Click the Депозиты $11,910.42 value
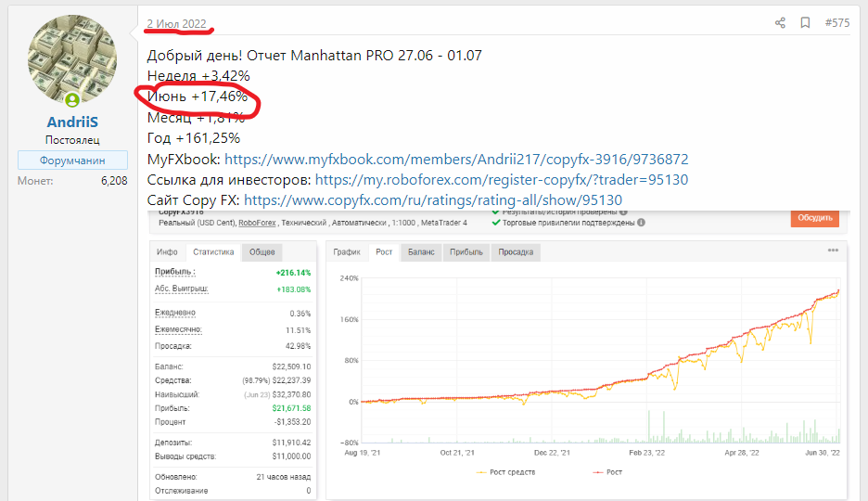868x501 pixels. 291,443
